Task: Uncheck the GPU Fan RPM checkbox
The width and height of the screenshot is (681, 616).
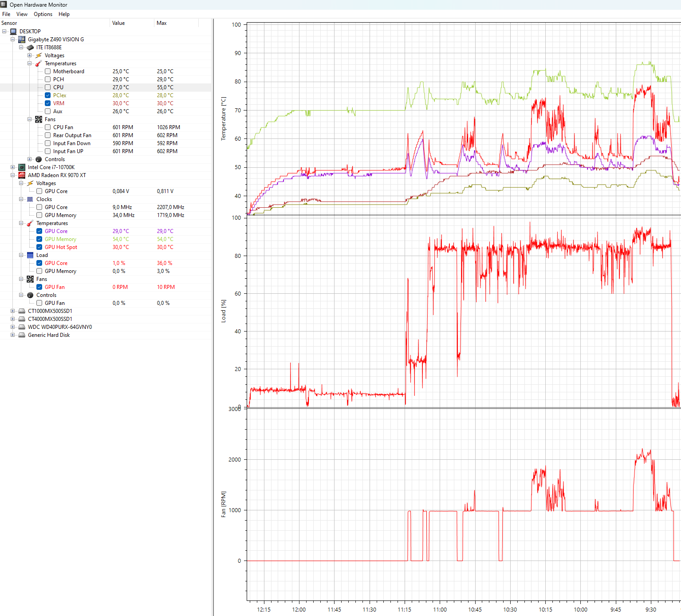Action: (x=39, y=287)
